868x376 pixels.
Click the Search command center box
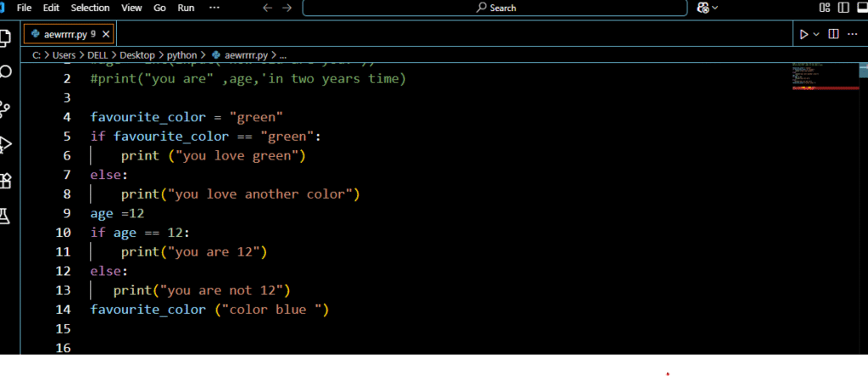[495, 8]
